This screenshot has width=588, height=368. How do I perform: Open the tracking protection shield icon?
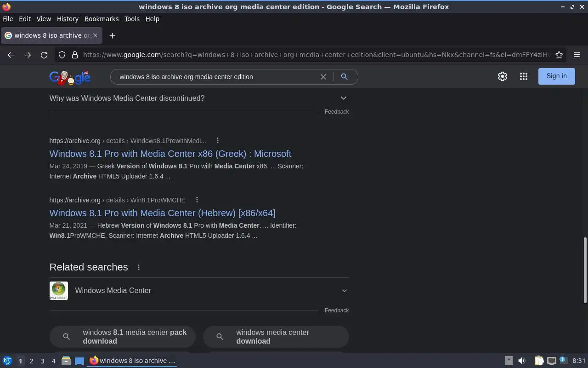62,55
